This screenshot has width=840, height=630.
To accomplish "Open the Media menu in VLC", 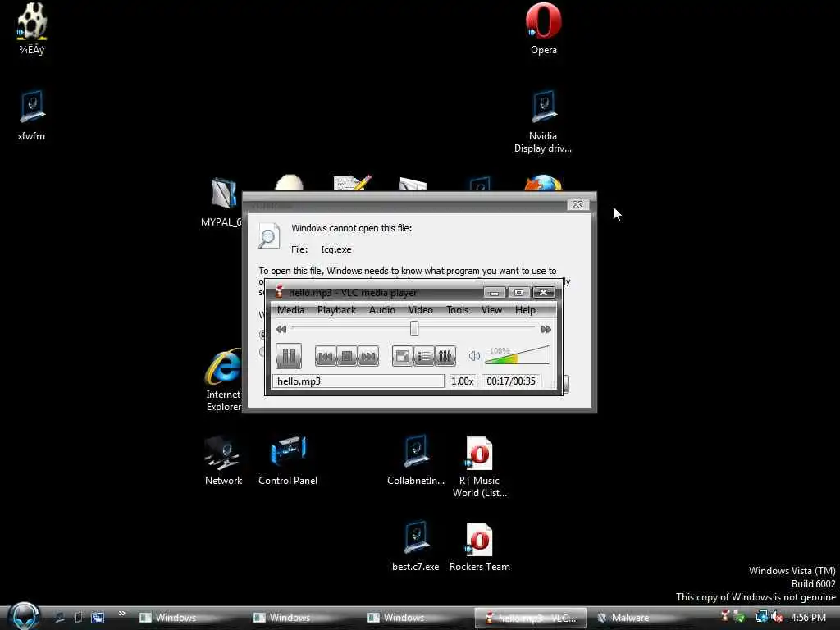I will pyautogui.click(x=290, y=309).
